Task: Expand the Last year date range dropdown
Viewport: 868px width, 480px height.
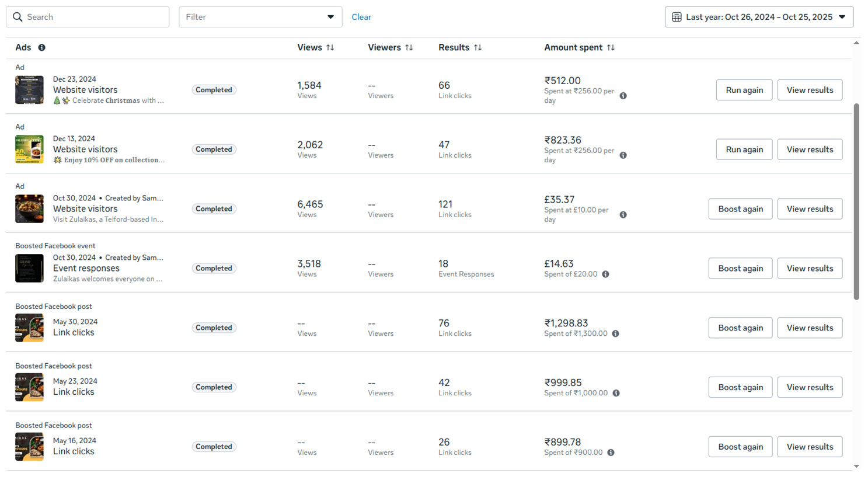Action: tap(842, 17)
